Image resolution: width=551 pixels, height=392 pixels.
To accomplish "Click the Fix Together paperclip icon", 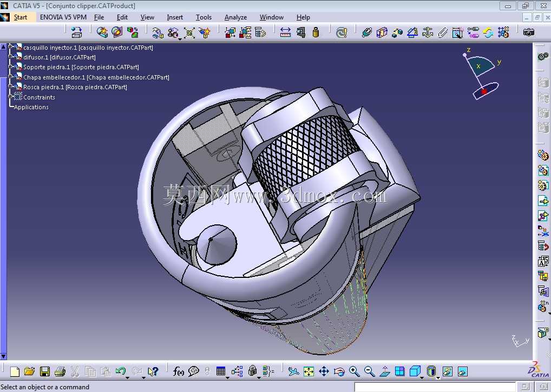I will [443, 32].
